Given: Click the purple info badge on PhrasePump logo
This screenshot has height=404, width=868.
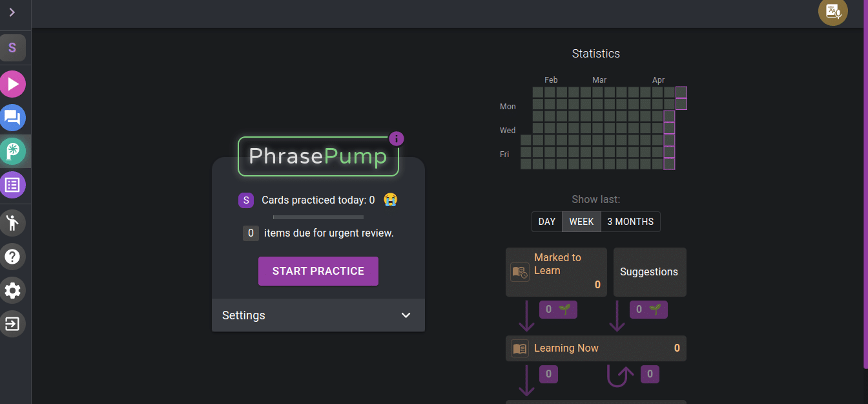Looking at the screenshot, I should [x=397, y=138].
